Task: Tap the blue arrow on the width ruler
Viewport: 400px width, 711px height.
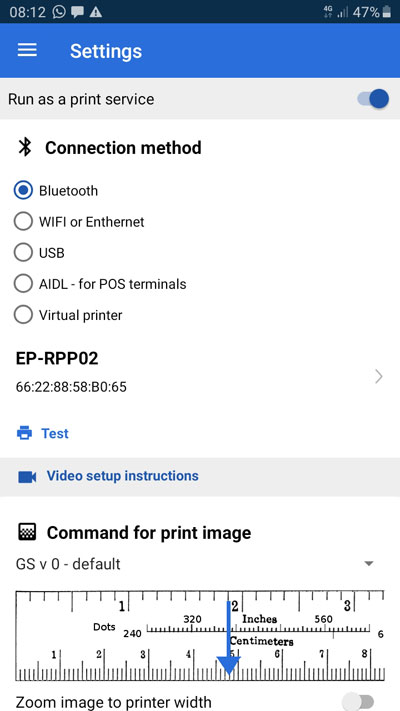Action: pyautogui.click(x=229, y=638)
